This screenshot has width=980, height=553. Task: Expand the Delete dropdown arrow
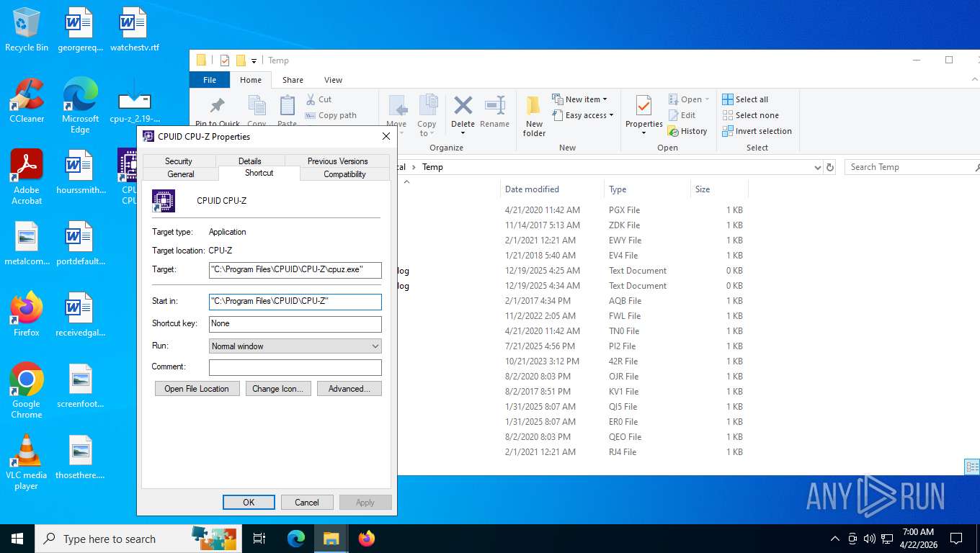click(463, 133)
